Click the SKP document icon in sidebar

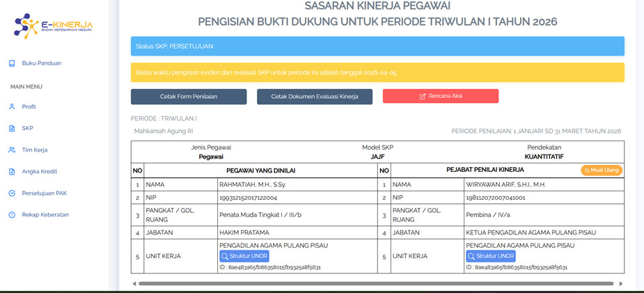12,129
